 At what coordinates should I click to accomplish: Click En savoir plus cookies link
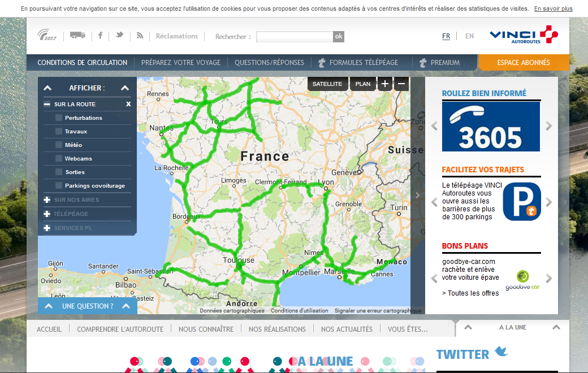tap(553, 8)
